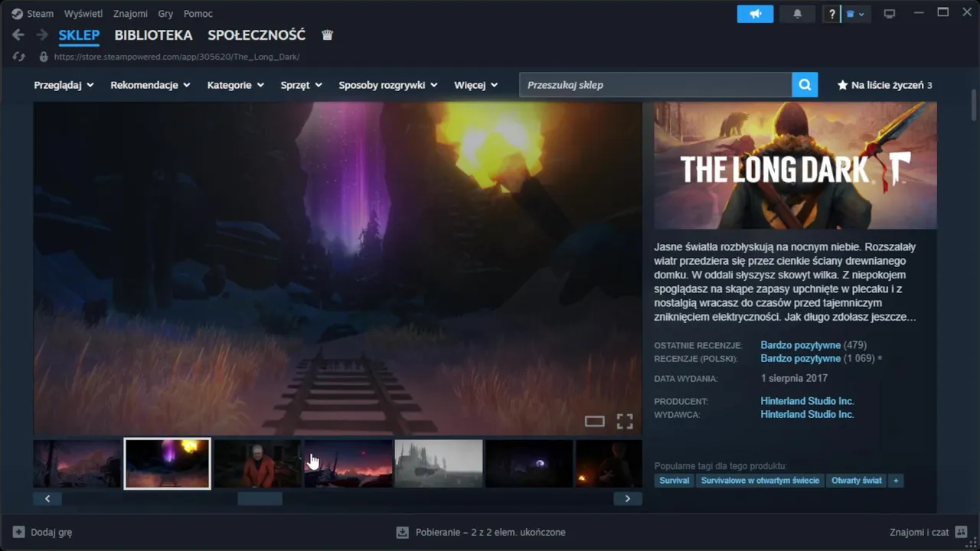Click the magnifier search button in store

point(805,85)
